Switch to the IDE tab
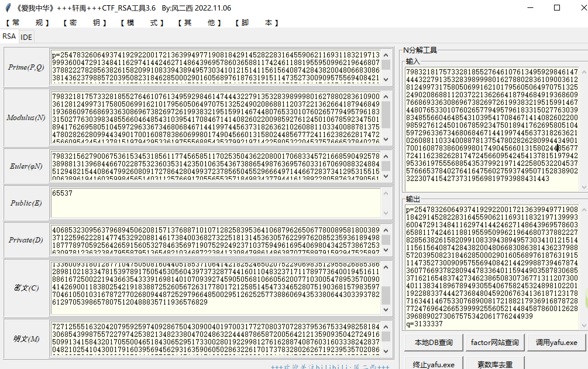The image size is (588, 369). tap(26, 37)
